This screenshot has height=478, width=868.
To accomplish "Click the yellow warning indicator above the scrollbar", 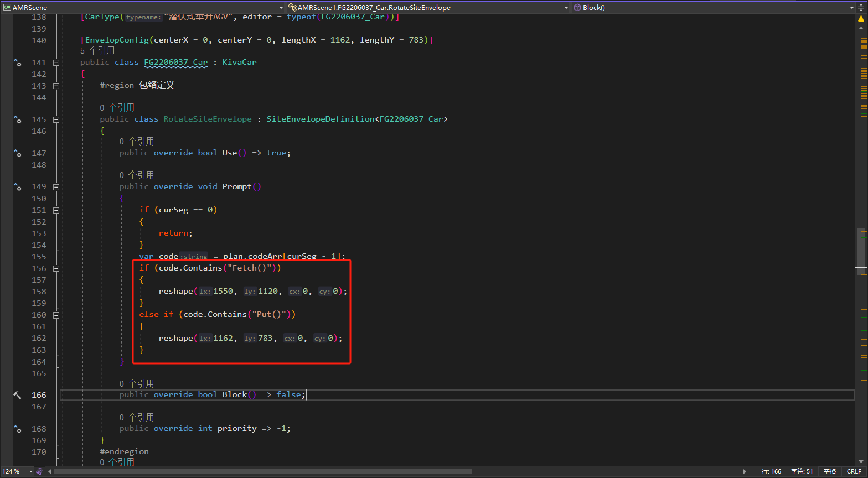I will tap(861, 18).
